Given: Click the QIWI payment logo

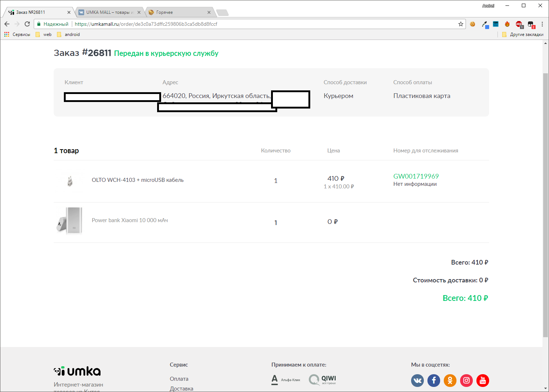Looking at the screenshot, I should pos(323,380).
